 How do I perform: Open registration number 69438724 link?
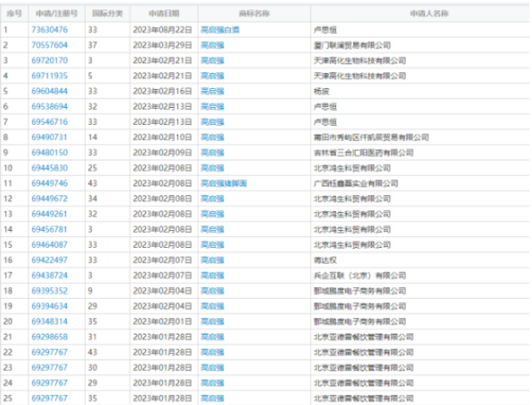(x=49, y=275)
